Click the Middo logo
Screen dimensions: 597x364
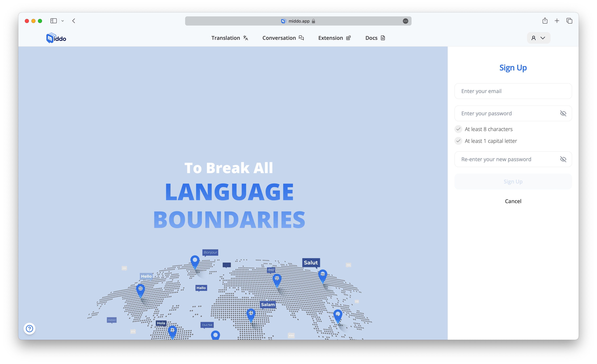56,38
